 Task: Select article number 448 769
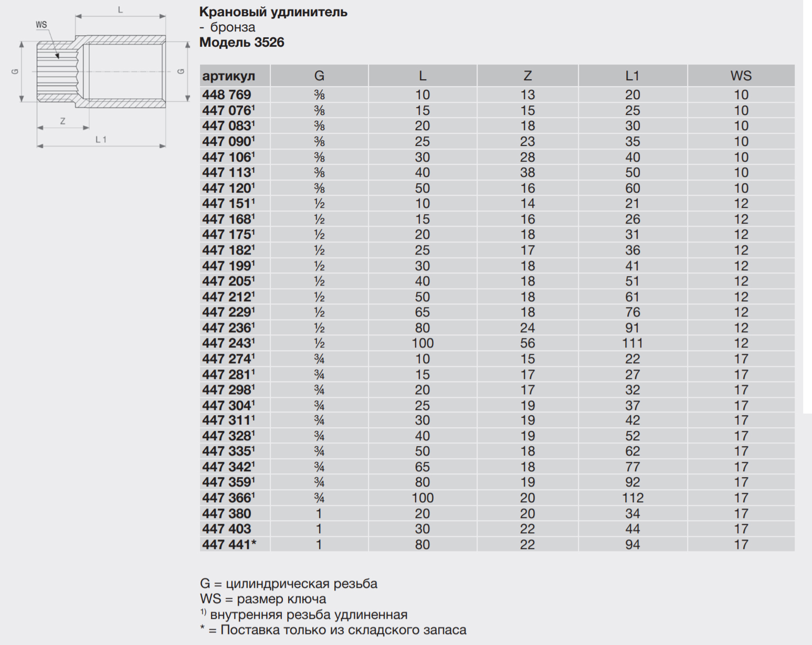click(227, 95)
